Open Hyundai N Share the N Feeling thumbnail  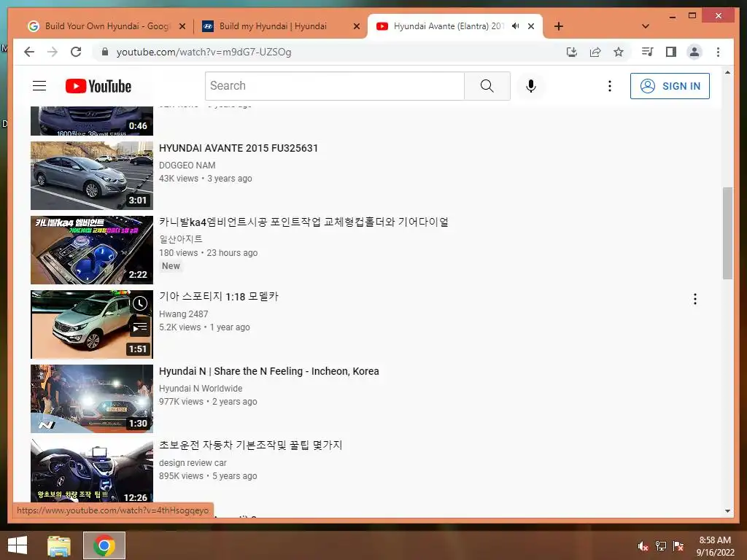92,399
